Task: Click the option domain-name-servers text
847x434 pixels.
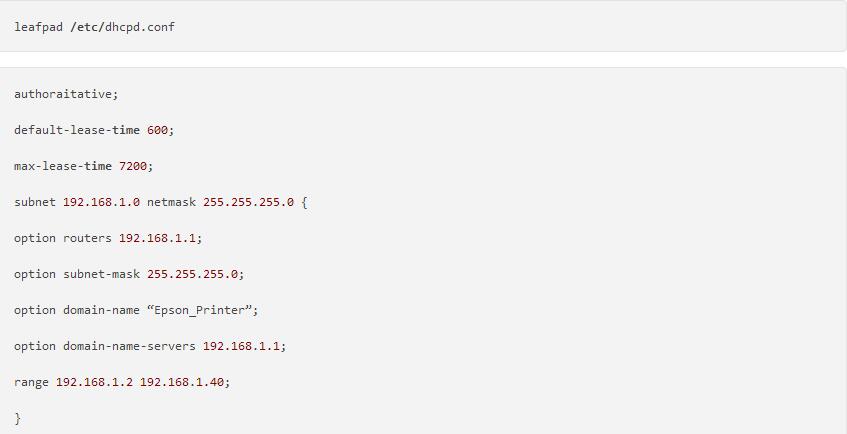Action: pyautogui.click(x=105, y=346)
